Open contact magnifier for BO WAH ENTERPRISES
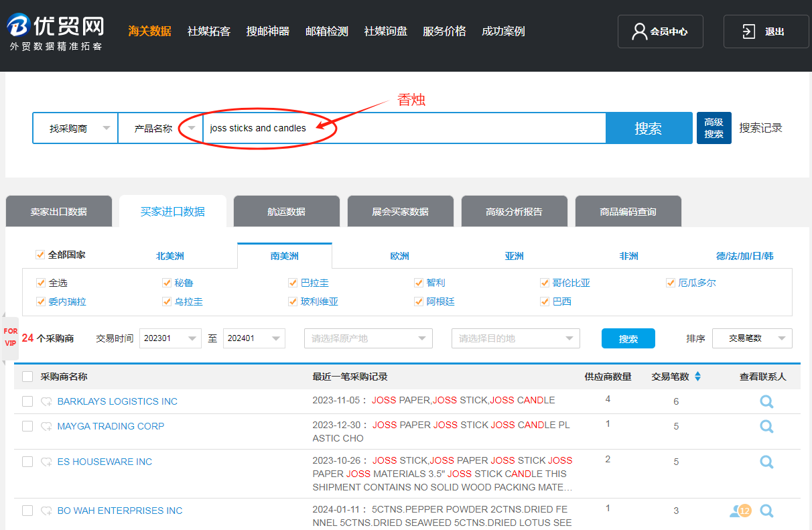812x530 pixels. click(766, 511)
